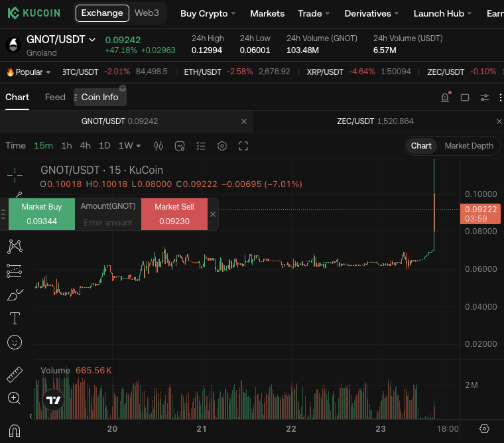Viewport: 504px width, 443px height.
Task: Click the GNOT/USDT · 15 · KuCoin title
Action: pos(101,170)
